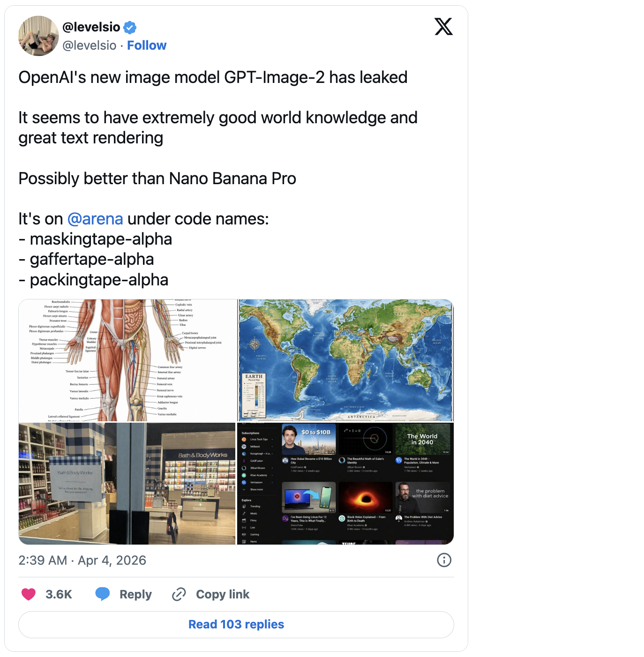Click the copy link chain icon
The image size is (644, 657).
179,594
